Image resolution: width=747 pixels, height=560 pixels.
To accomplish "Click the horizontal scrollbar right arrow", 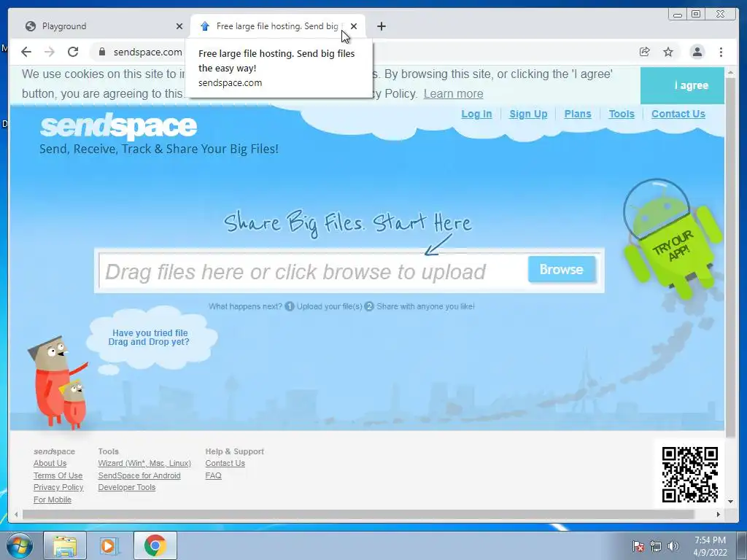I will [719, 514].
